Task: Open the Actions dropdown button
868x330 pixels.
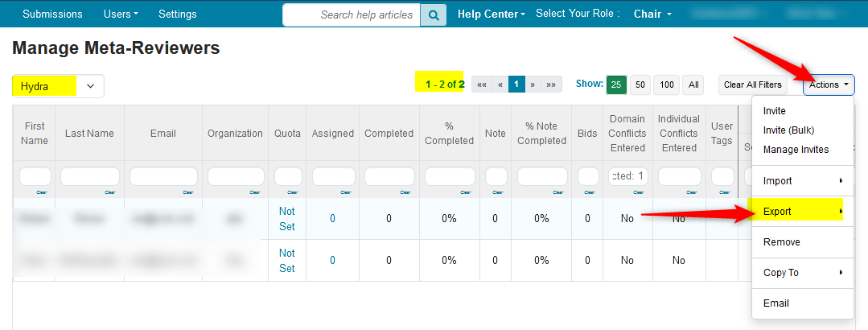Action: (829, 85)
